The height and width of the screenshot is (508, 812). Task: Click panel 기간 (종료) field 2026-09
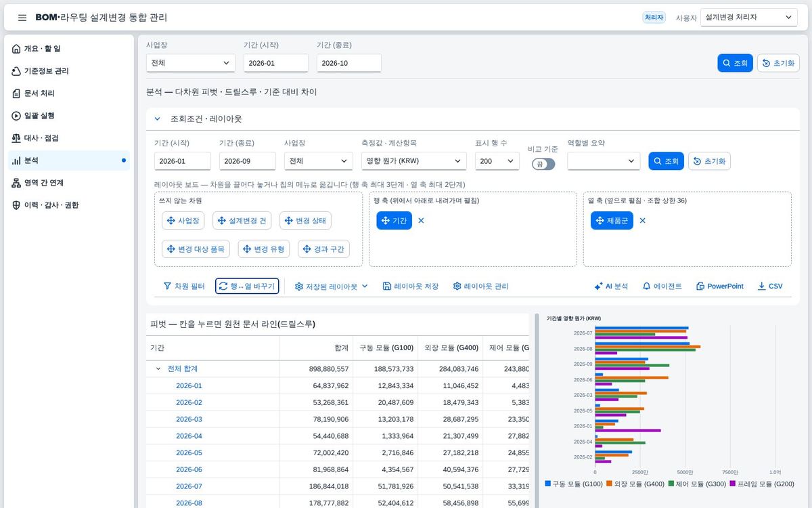click(x=248, y=161)
